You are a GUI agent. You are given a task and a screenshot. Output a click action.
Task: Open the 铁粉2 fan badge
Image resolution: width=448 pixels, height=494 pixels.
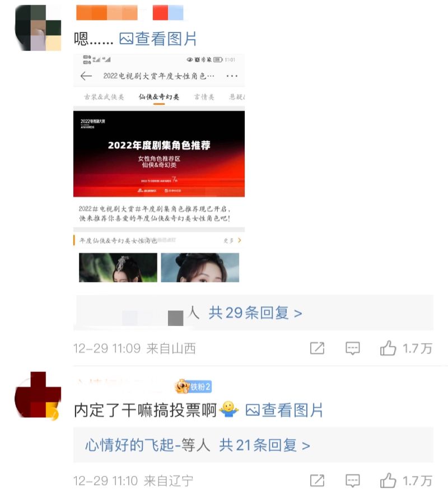coord(193,386)
